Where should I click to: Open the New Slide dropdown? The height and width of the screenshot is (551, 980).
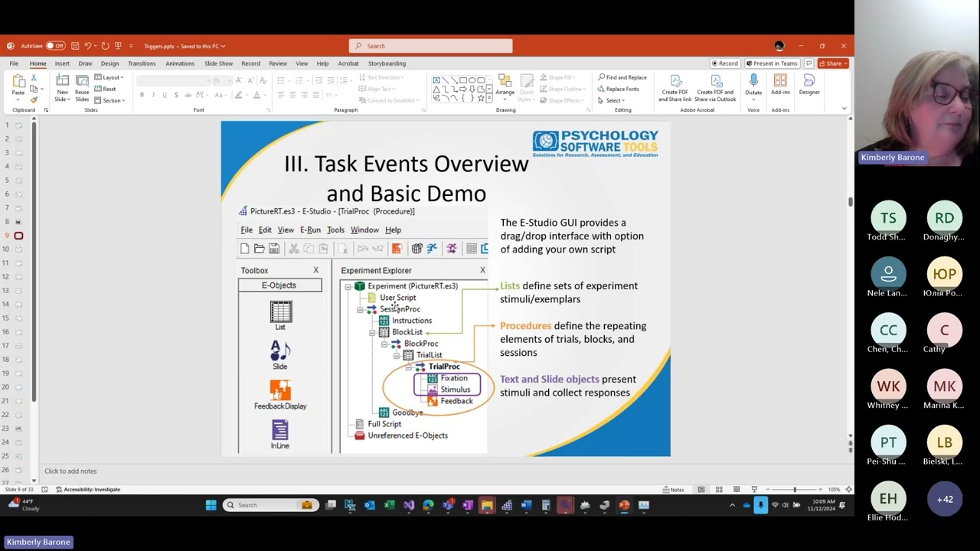[62, 99]
